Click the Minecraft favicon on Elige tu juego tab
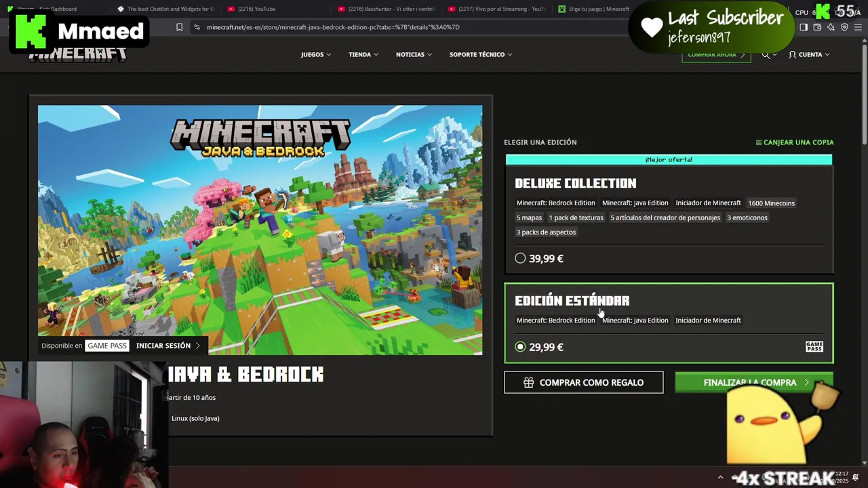868x488 pixels. point(561,9)
